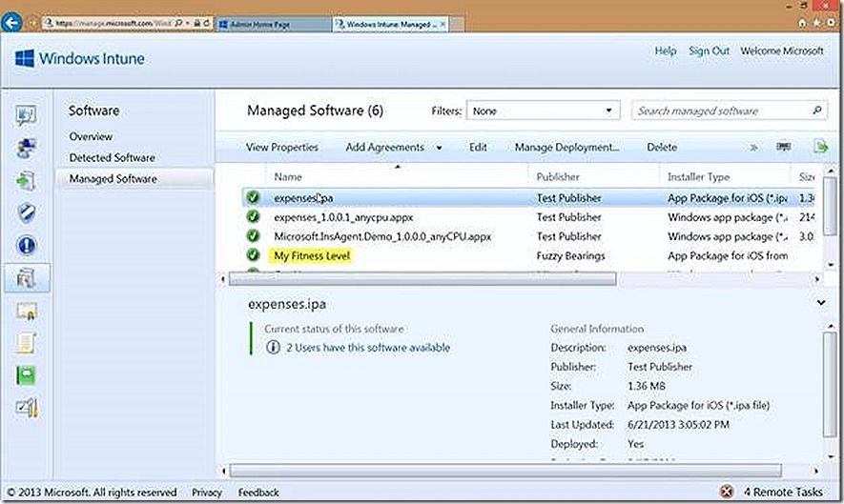Viewport: 844px width, 504px height.
Task: Open the Alerts exclamation icon in sidebar
Action: pyautogui.click(x=26, y=245)
